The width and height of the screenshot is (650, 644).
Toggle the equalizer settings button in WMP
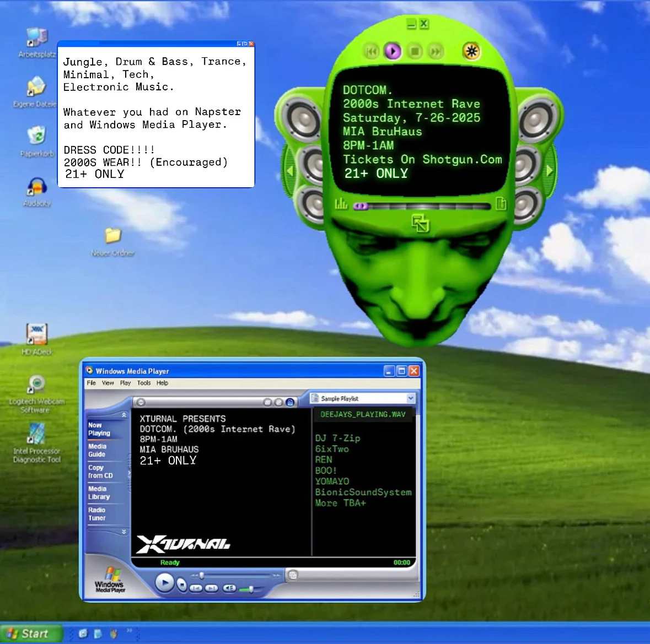267,402
